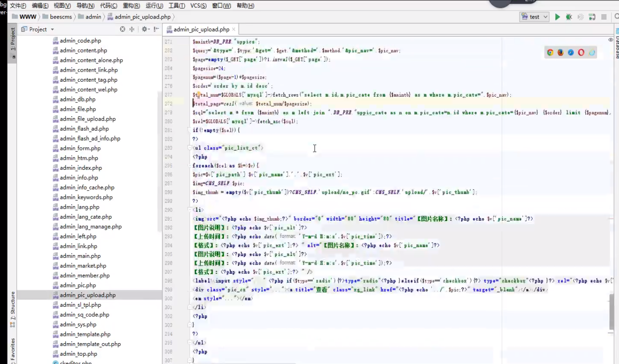Open the Structure side tab

[13, 310]
